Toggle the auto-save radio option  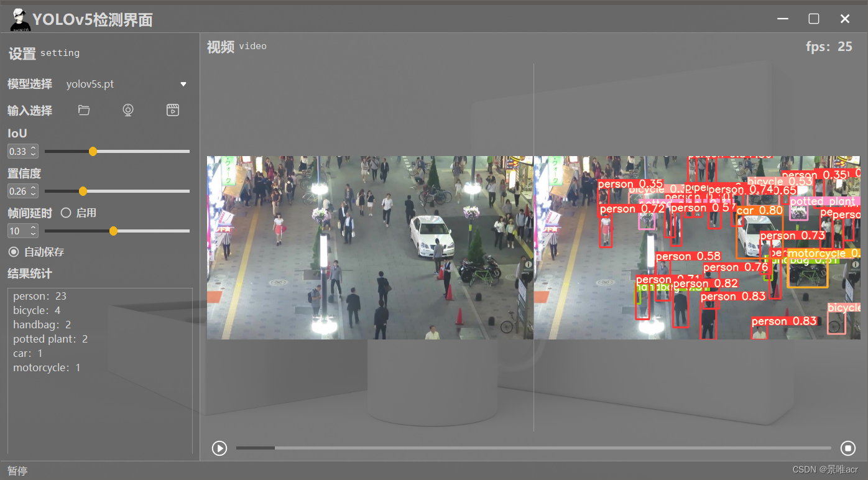[x=14, y=252]
